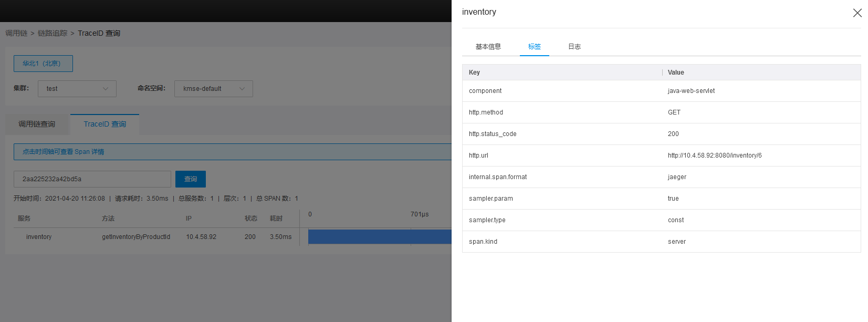Select the TraceID 查询 tab
This screenshot has height=322, width=868.
(x=105, y=124)
